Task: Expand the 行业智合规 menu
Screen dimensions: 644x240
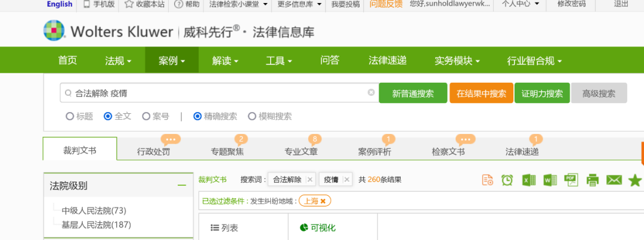Action: coord(534,61)
